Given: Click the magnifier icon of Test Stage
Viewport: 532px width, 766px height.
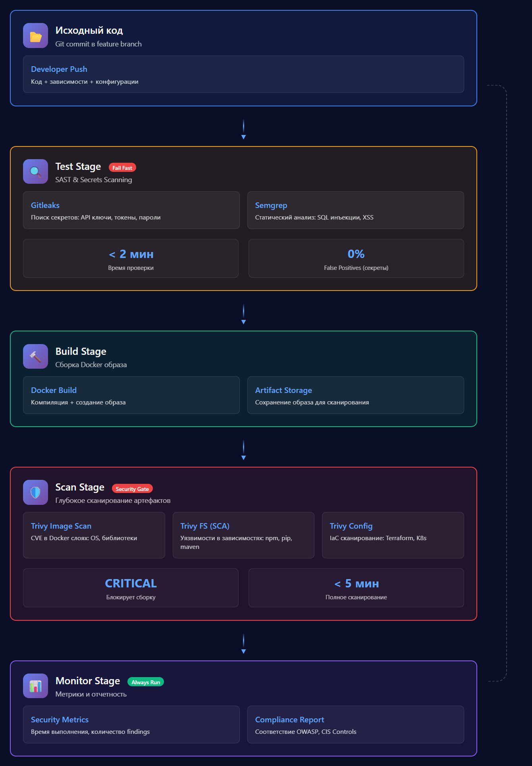Looking at the screenshot, I should click(35, 171).
